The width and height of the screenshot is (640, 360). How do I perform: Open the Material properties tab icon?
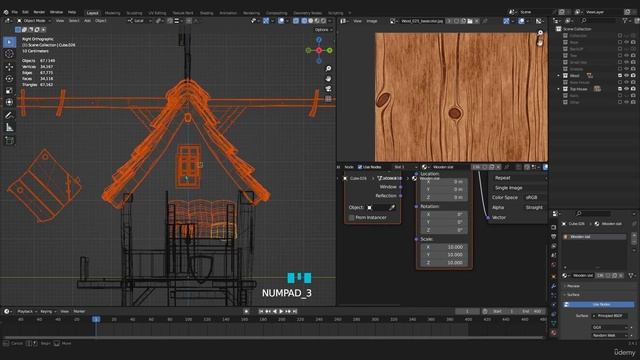(x=554, y=333)
